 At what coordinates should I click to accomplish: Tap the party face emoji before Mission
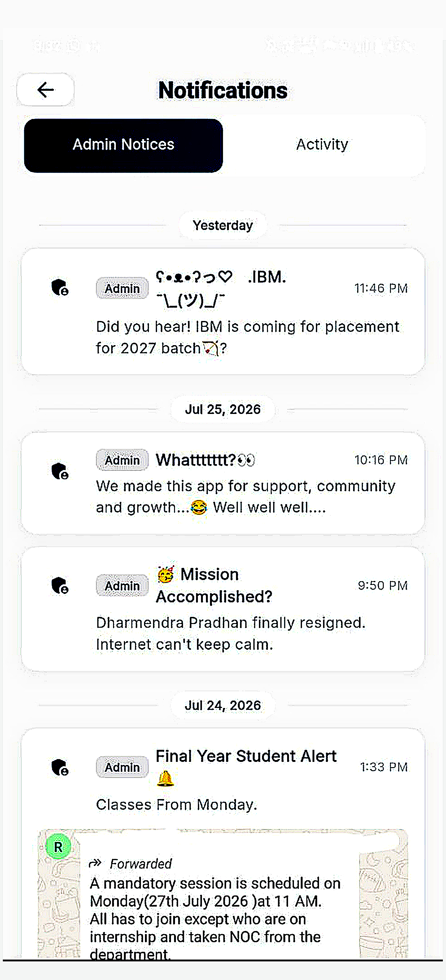coord(166,574)
